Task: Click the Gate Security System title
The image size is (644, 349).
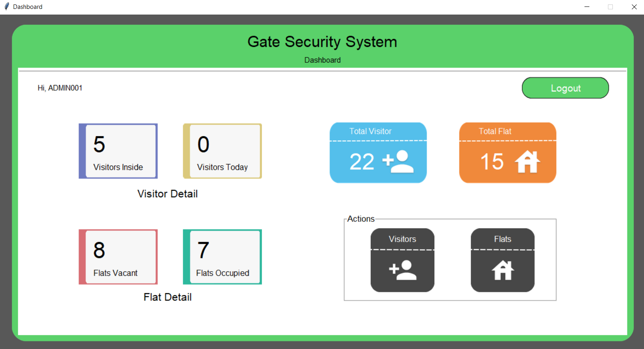Action: tap(322, 42)
